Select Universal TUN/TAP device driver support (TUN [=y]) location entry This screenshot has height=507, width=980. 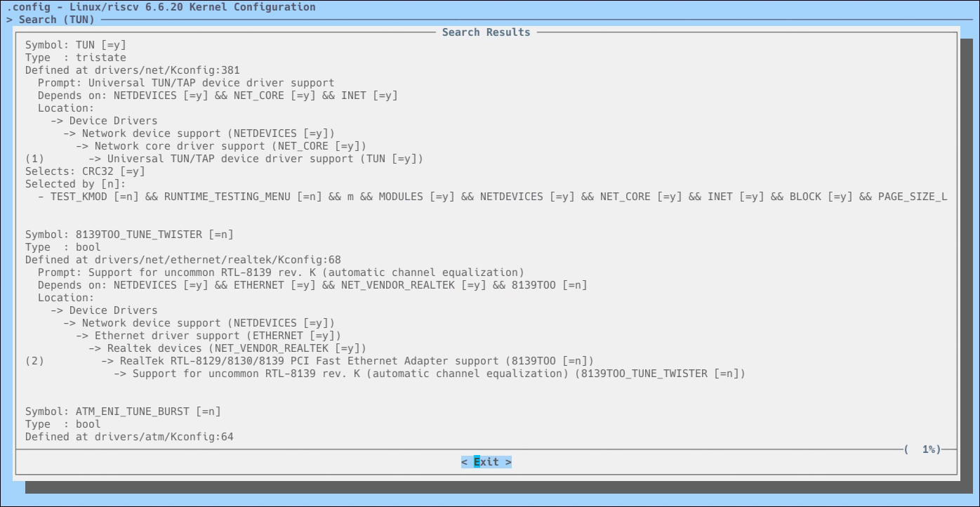[265, 159]
